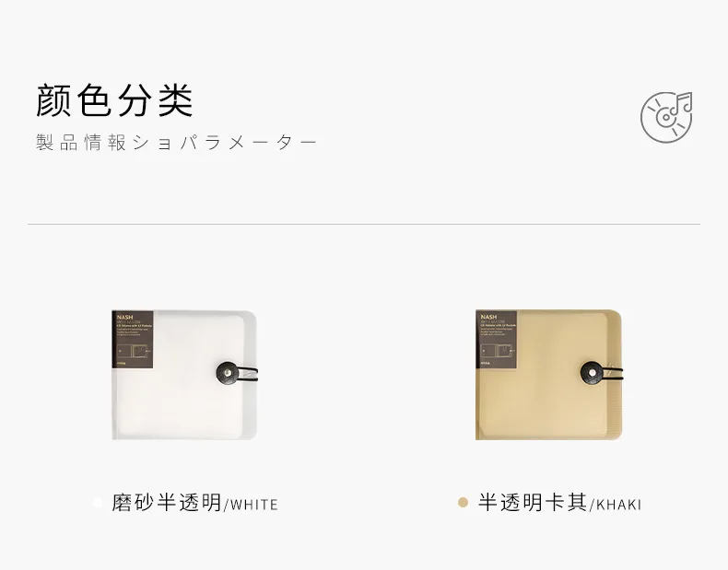Image resolution: width=728 pixels, height=570 pixels.
Task: Click diagram on white case's brown label
Action: pos(133,352)
